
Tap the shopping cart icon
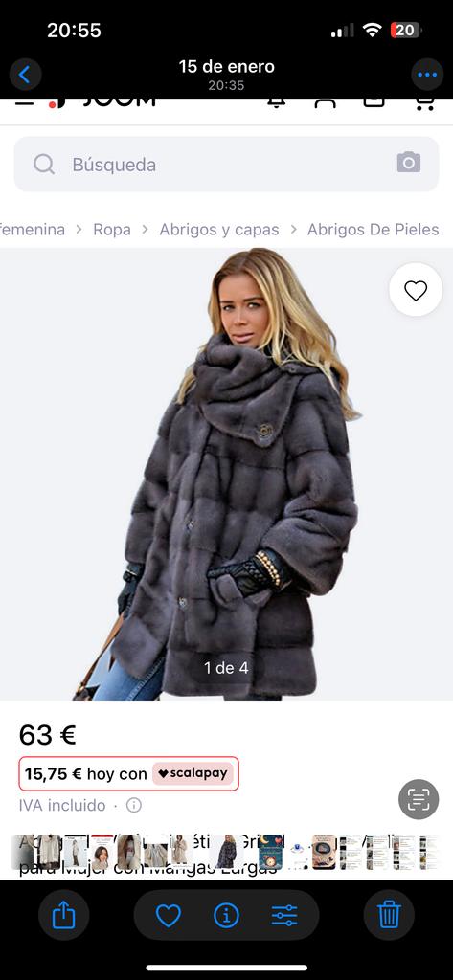tap(425, 103)
